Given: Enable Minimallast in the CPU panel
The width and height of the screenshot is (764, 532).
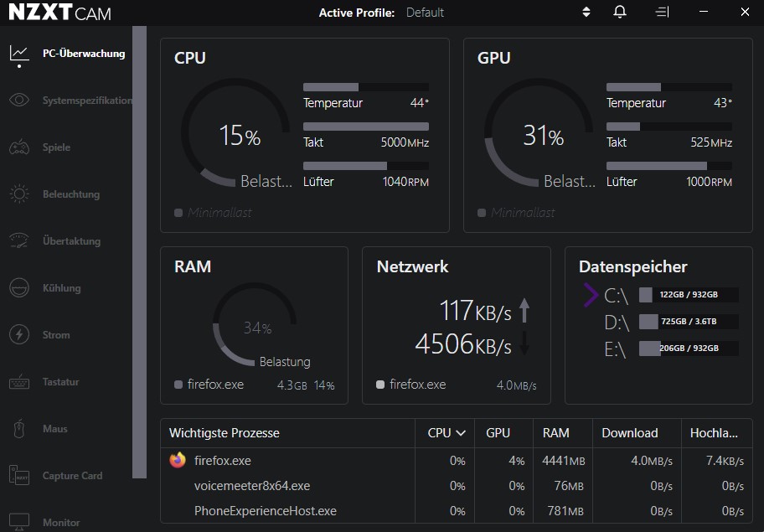Looking at the screenshot, I should tap(178, 213).
